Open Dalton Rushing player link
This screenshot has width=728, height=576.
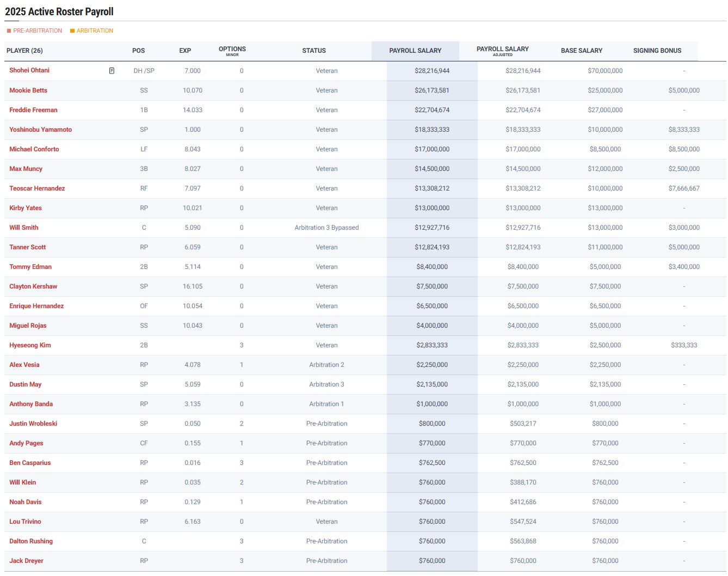pos(31,541)
